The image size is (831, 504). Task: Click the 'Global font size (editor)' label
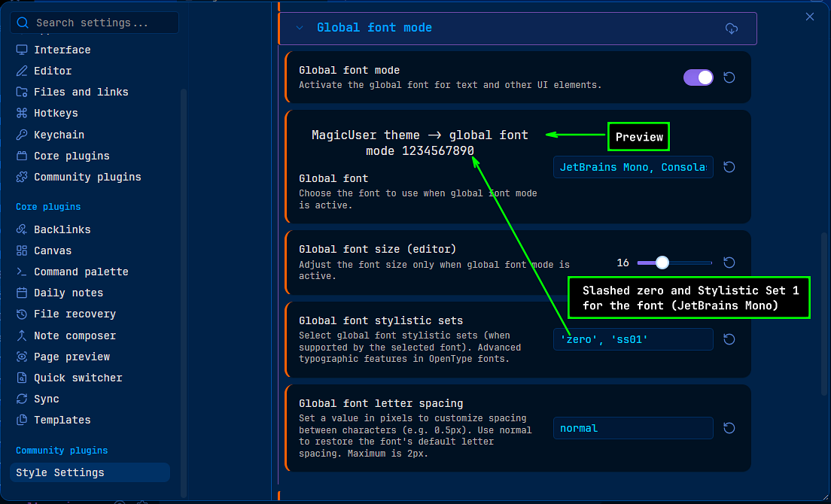[377, 249]
